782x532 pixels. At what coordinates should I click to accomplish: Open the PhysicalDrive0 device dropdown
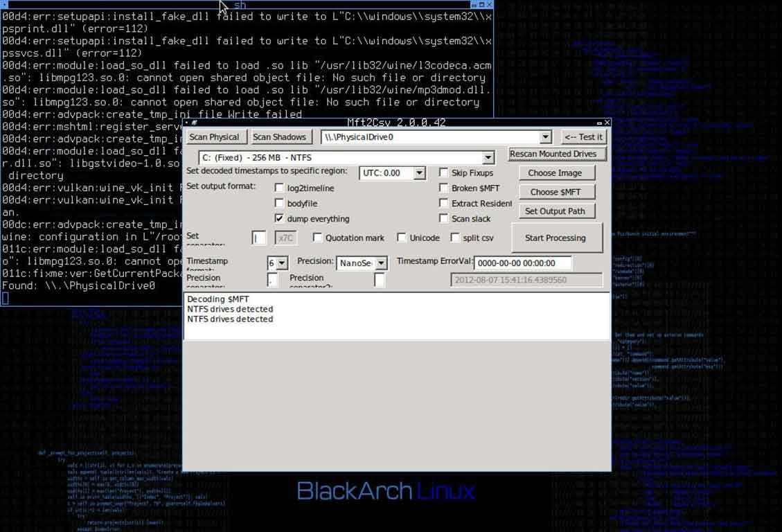(x=546, y=136)
